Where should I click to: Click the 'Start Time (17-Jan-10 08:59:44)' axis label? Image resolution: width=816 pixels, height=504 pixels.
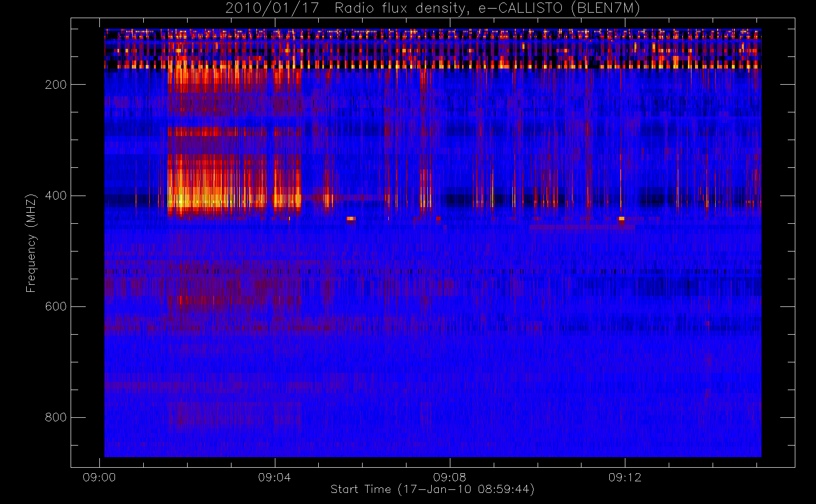(433, 489)
